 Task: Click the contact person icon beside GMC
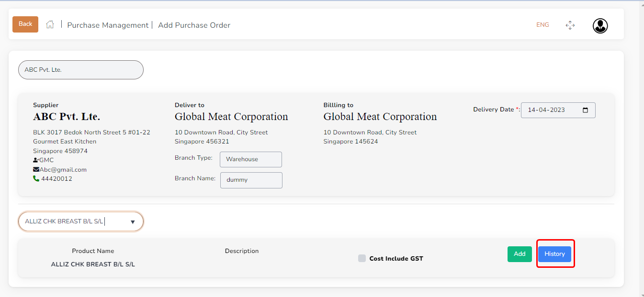(x=36, y=160)
